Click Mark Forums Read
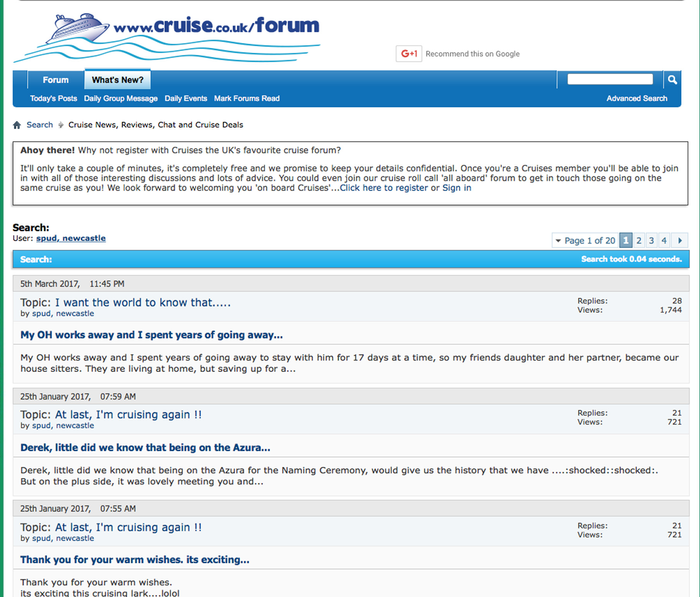Viewport: 700px width, 597px height. point(246,99)
